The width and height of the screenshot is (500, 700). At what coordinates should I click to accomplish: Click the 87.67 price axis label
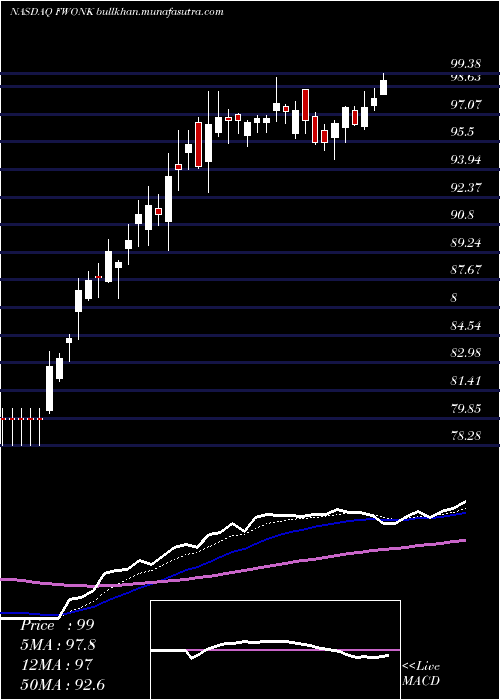(x=466, y=270)
